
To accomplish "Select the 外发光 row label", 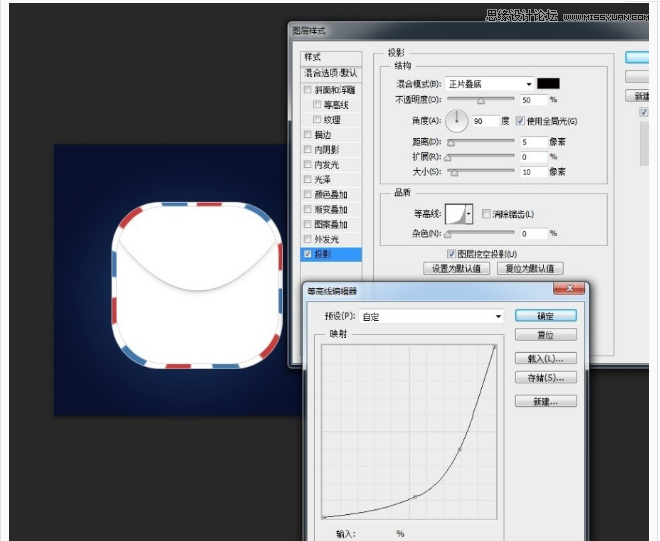I will coord(327,239).
